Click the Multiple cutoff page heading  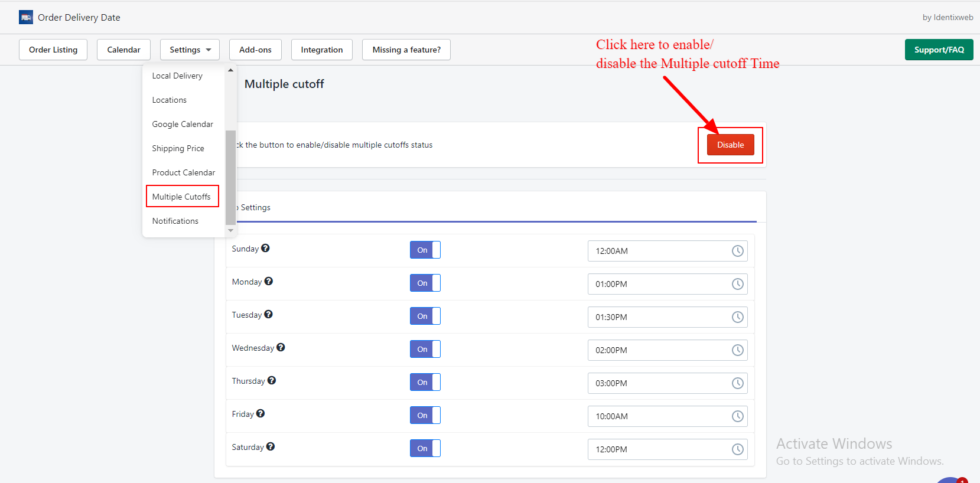[284, 84]
